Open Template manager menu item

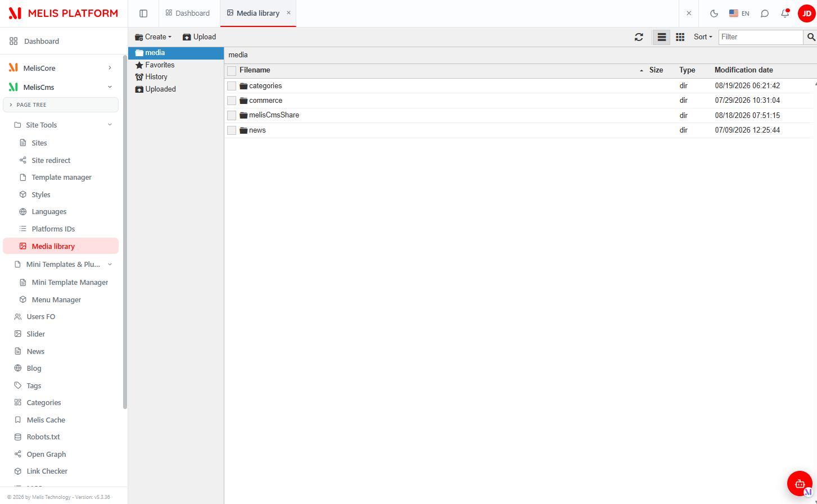click(61, 178)
